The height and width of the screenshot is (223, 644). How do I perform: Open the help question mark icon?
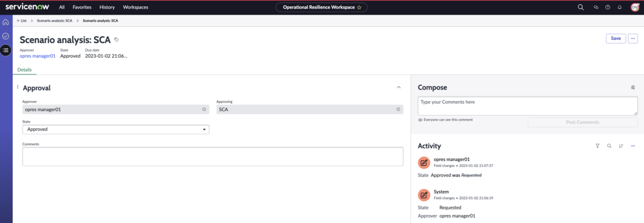pos(608,7)
